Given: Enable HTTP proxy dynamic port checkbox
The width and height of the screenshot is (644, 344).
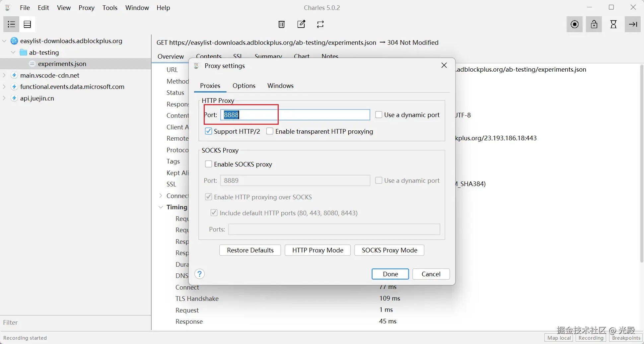Looking at the screenshot, I should click(379, 115).
